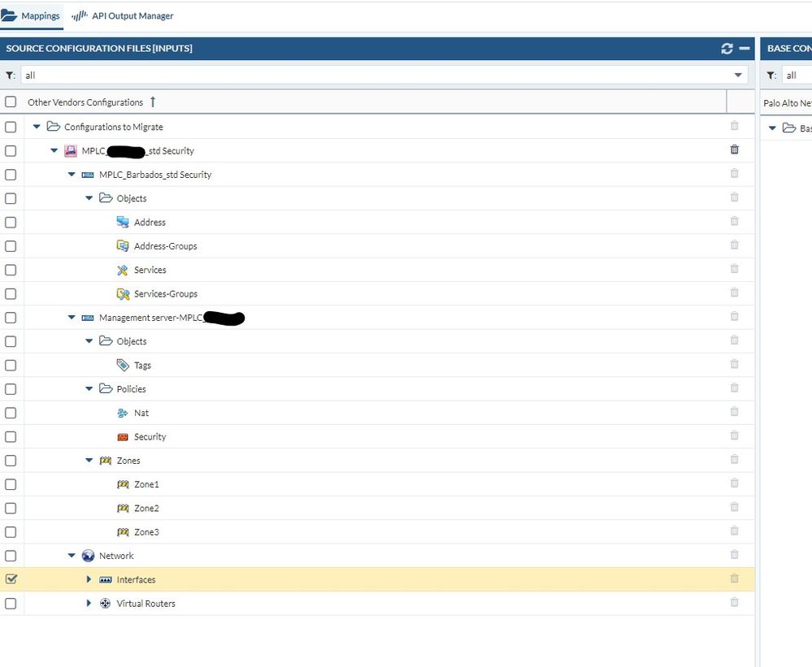
Task: Check the Virtual Routers row checkbox
Action: click(11, 604)
